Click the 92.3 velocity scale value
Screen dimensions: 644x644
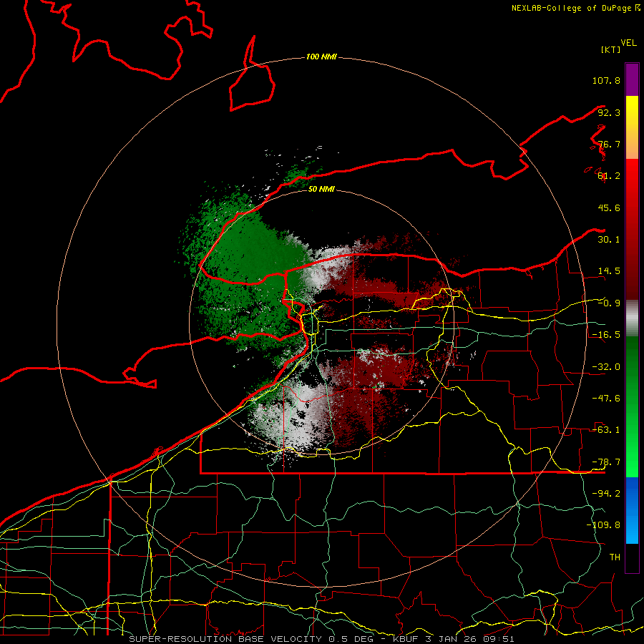click(x=609, y=112)
